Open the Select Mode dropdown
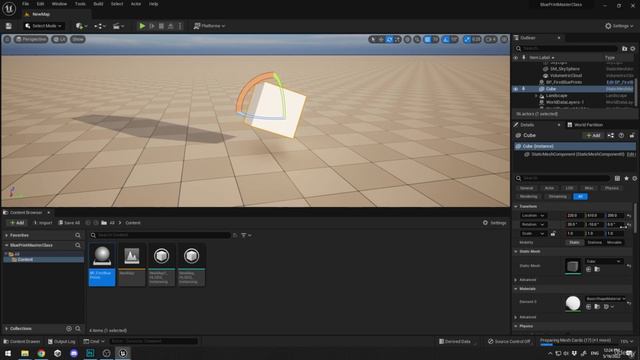This screenshot has height=360, width=640. [44, 26]
